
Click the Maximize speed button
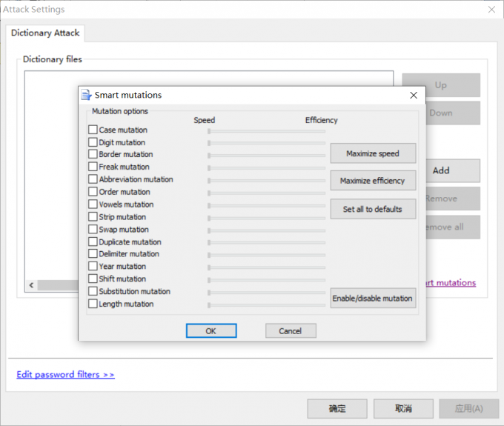(x=373, y=153)
